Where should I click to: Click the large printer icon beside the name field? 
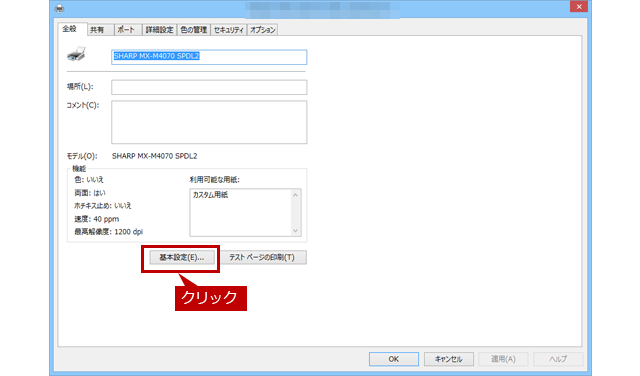(x=76, y=54)
